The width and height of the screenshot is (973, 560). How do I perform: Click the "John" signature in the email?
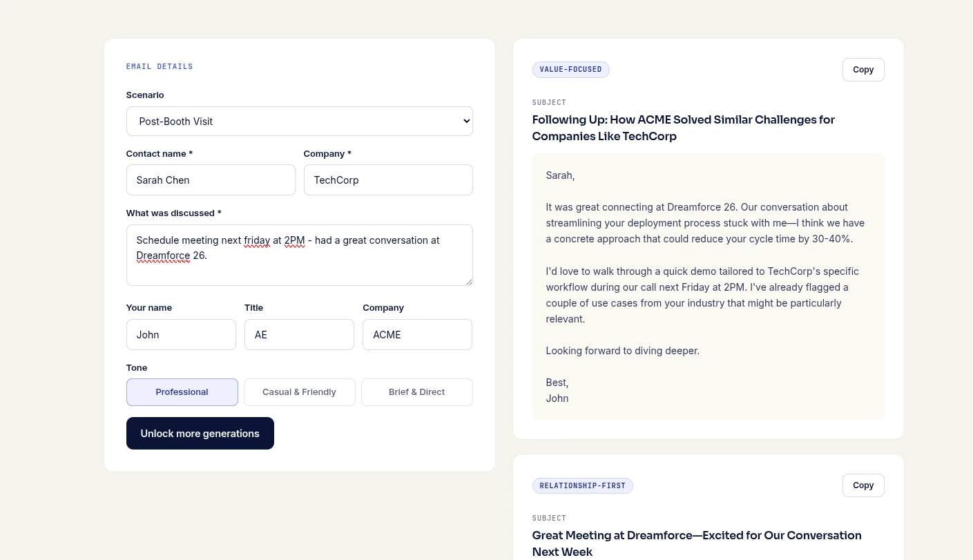[557, 398]
